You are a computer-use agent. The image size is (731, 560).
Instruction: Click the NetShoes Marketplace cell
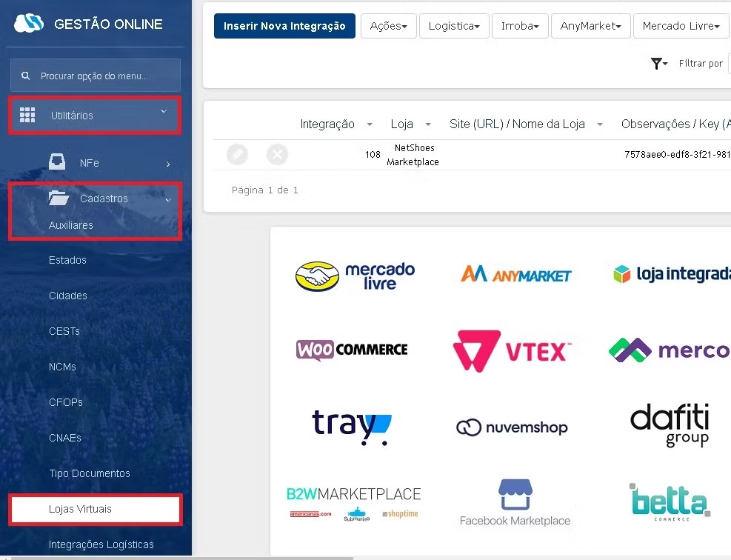pos(413,155)
